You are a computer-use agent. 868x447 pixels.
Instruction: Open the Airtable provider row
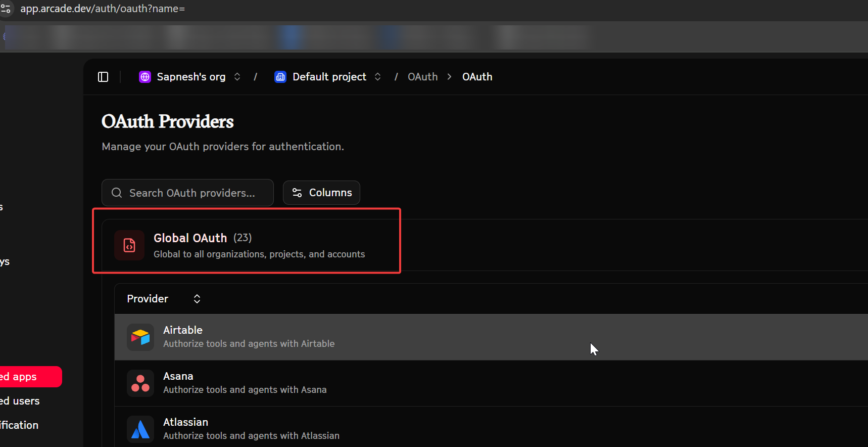(491, 337)
